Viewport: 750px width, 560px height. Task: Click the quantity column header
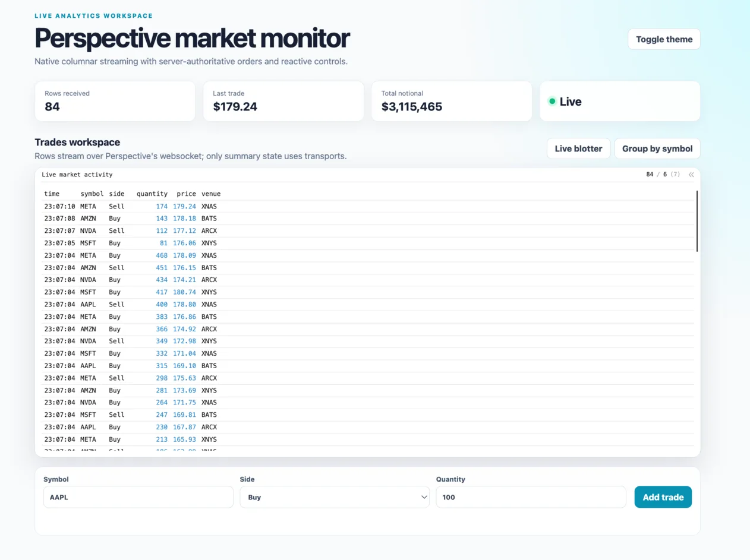pyautogui.click(x=152, y=194)
